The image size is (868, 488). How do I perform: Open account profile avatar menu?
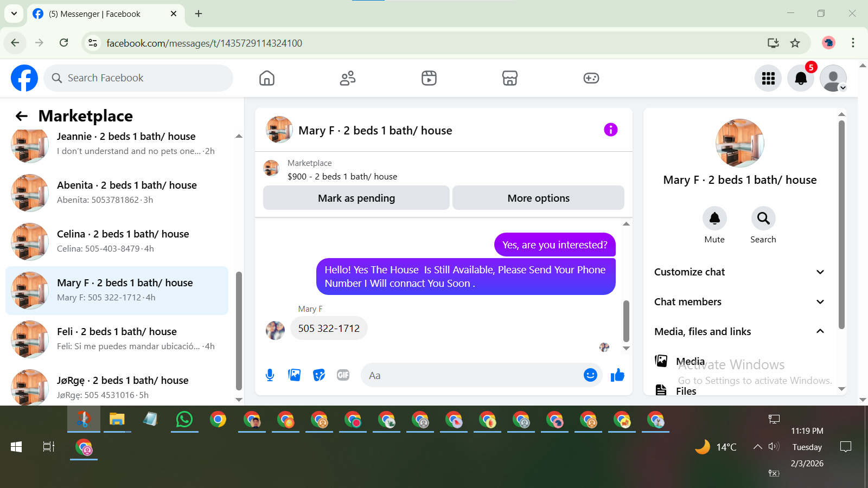pyautogui.click(x=833, y=78)
